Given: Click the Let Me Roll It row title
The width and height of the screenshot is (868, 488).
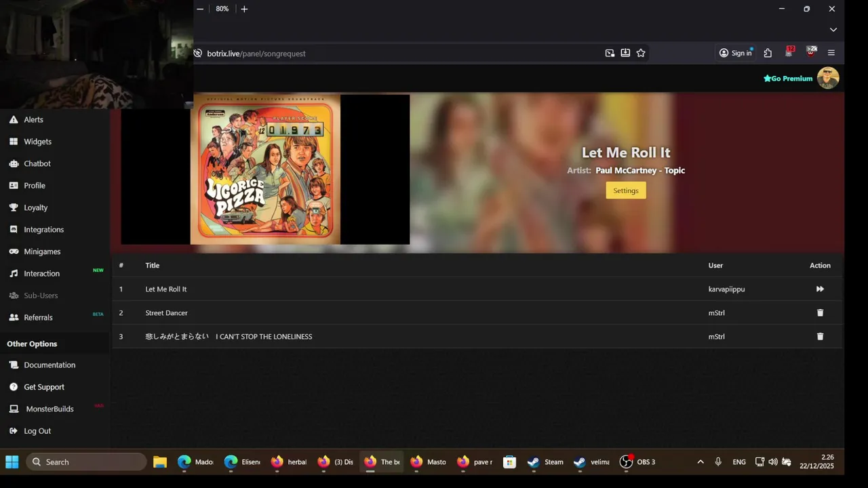Looking at the screenshot, I should (166, 289).
